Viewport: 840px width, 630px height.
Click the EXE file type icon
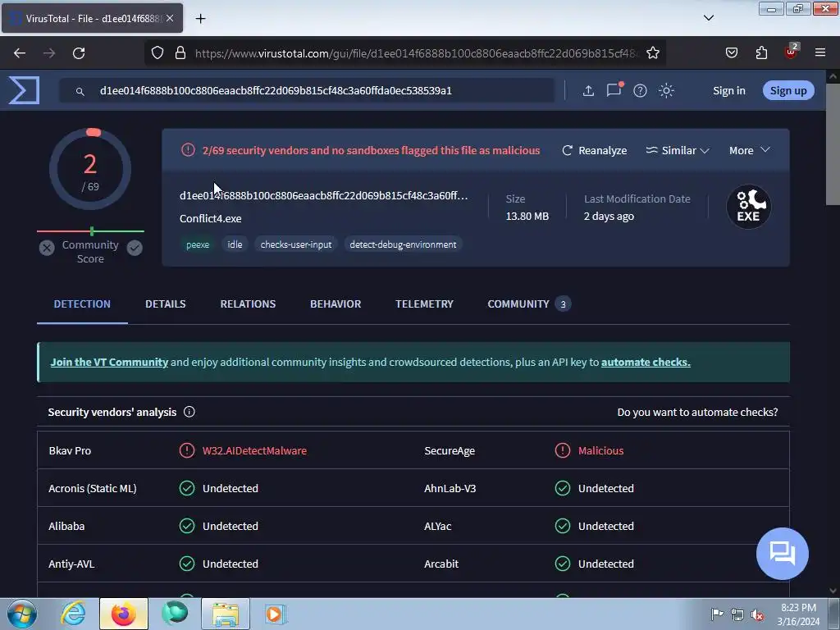pyautogui.click(x=748, y=207)
